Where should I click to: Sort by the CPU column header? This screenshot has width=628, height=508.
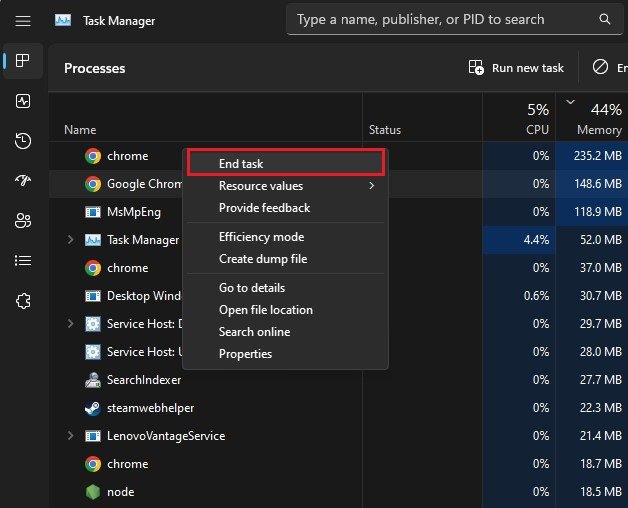(x=537, y=130)
